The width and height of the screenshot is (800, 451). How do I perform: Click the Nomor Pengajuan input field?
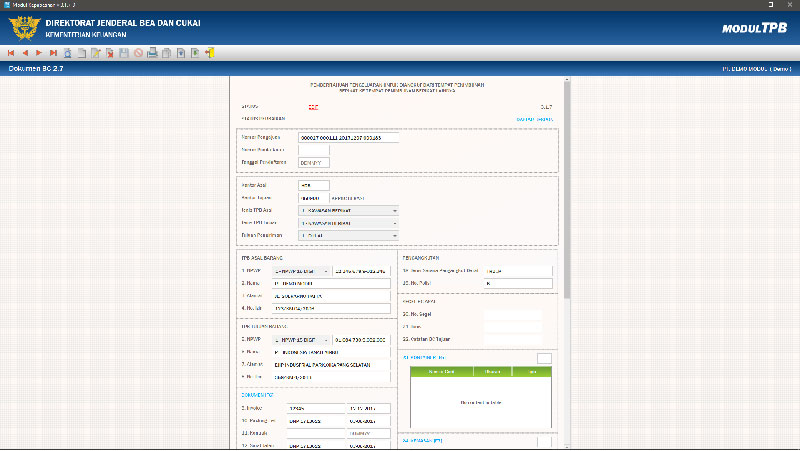tap(347, 137)
